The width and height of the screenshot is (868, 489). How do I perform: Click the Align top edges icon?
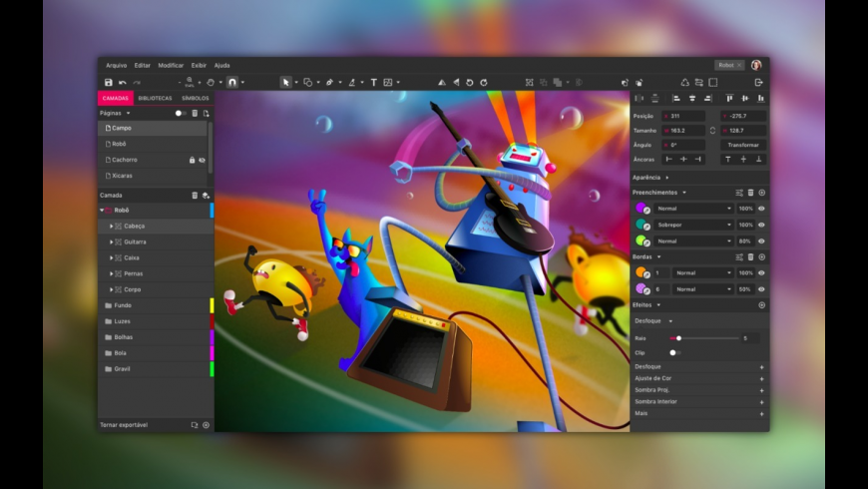point(729,98)
